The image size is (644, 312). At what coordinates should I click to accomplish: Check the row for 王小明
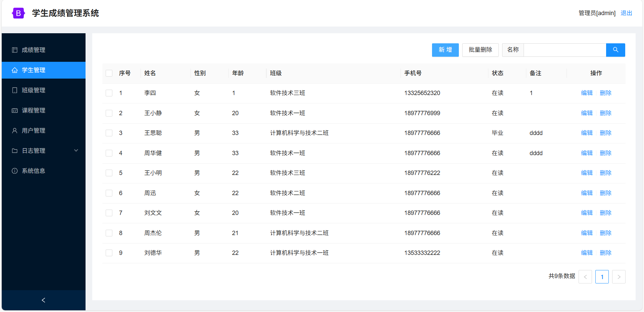click(x=109, y=173)
